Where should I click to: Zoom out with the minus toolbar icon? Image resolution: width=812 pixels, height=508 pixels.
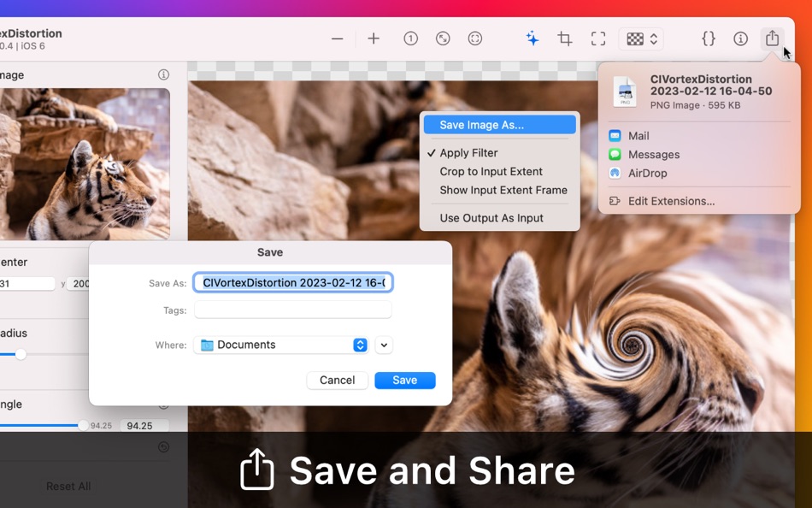[337, 38]
